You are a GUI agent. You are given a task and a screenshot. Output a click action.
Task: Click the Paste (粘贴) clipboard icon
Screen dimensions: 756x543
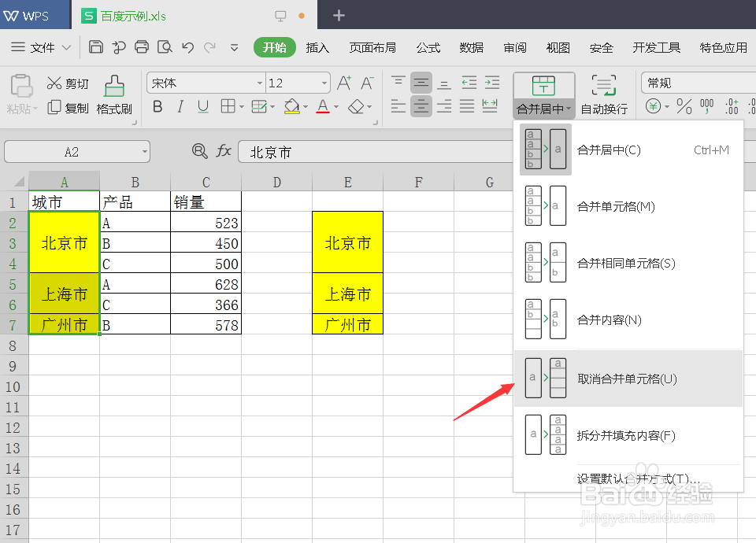click(22, 87)
